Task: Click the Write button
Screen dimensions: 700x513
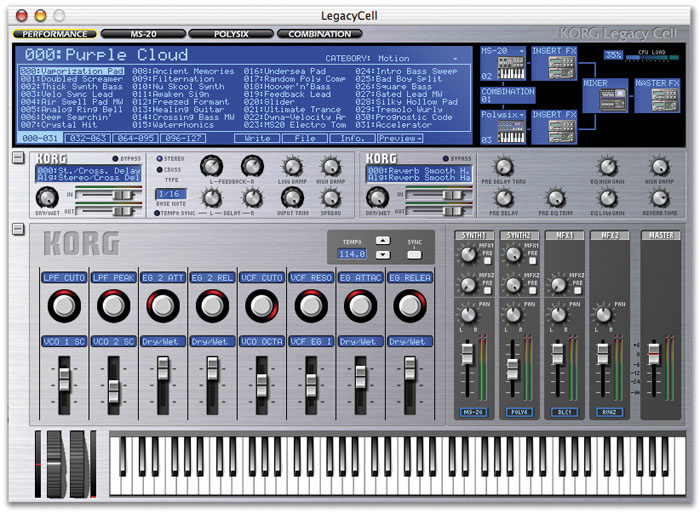Action: [257, 138]
